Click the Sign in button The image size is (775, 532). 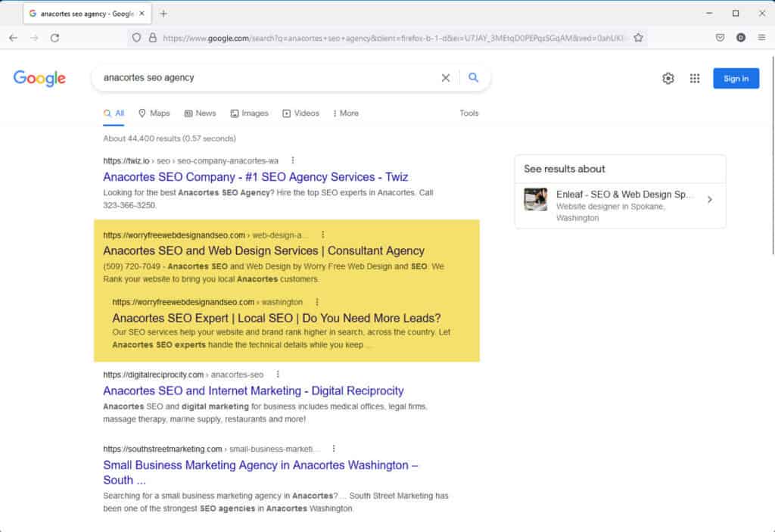point(736,78)
